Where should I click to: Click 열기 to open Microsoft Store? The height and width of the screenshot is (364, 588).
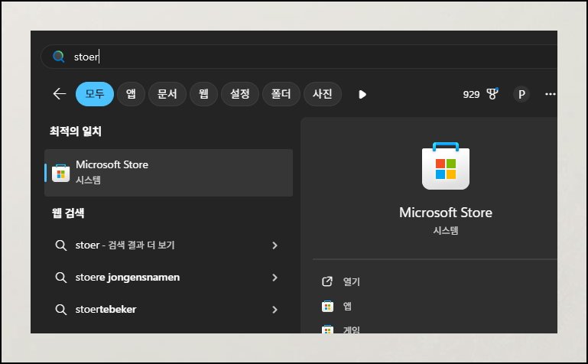click(x=352, y=281)
